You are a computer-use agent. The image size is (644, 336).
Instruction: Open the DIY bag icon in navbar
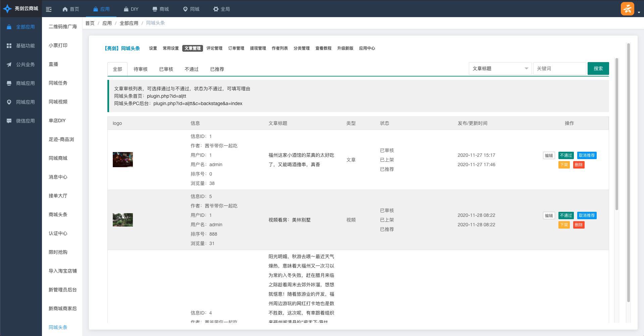pos(126,9)
